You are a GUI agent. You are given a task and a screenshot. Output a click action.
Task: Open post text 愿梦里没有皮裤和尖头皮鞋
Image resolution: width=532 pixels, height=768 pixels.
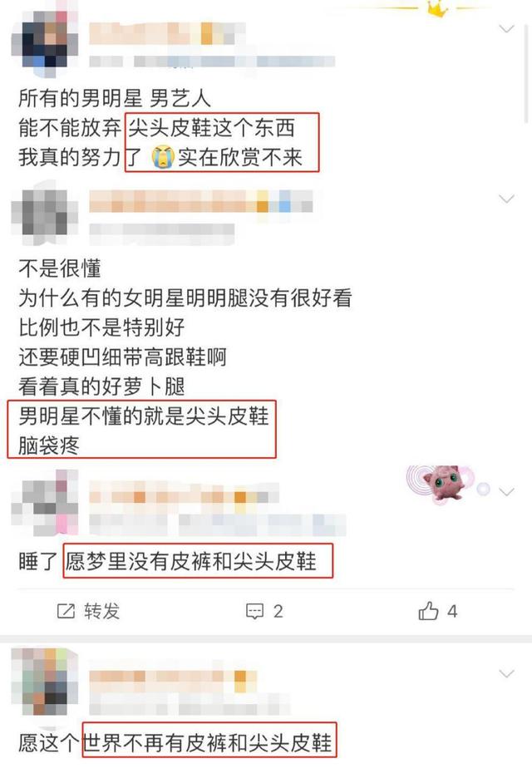pyautogui.click(x=191, y=561)
